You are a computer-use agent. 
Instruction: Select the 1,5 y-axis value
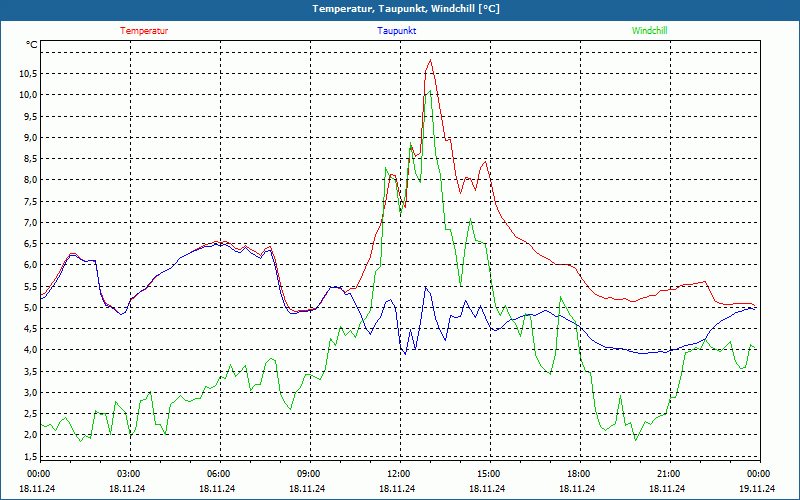pos(29,457)
